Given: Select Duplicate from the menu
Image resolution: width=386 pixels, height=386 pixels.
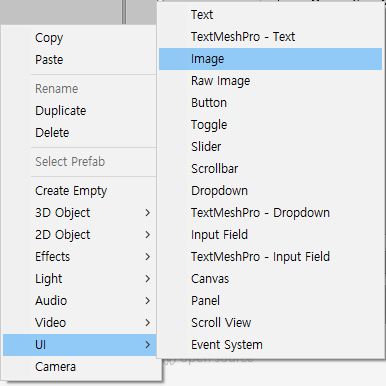Looking at the screenshot, I should pyautogui.click(x=79, y=111).
